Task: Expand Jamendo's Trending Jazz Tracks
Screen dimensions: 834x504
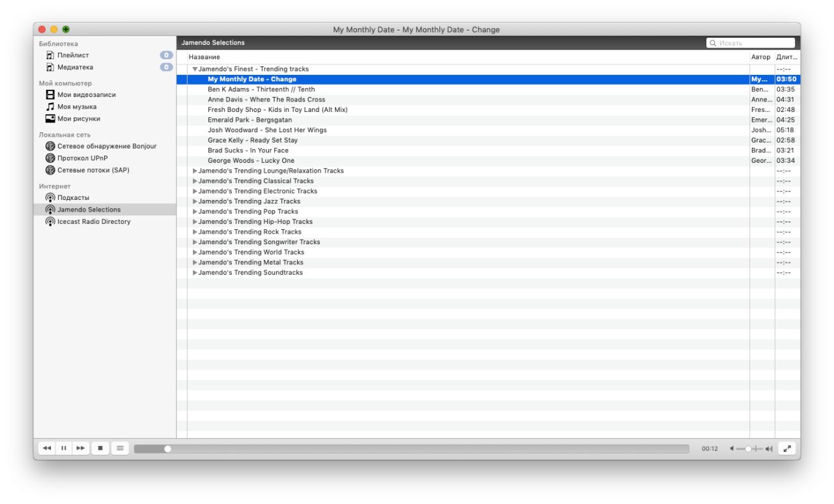Action: click(194, 201)
